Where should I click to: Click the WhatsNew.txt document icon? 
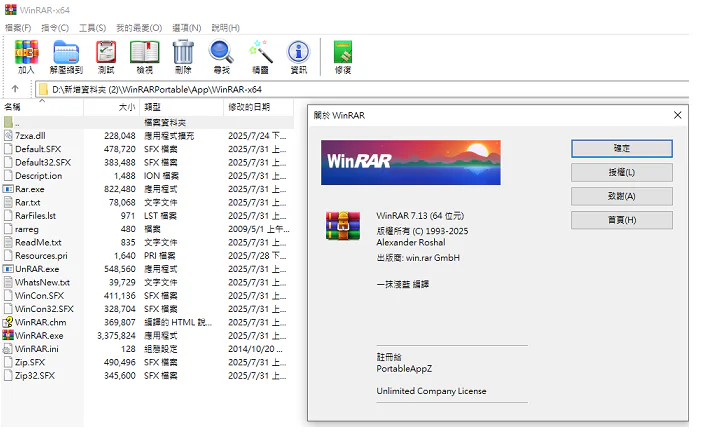tap(8, 282)
